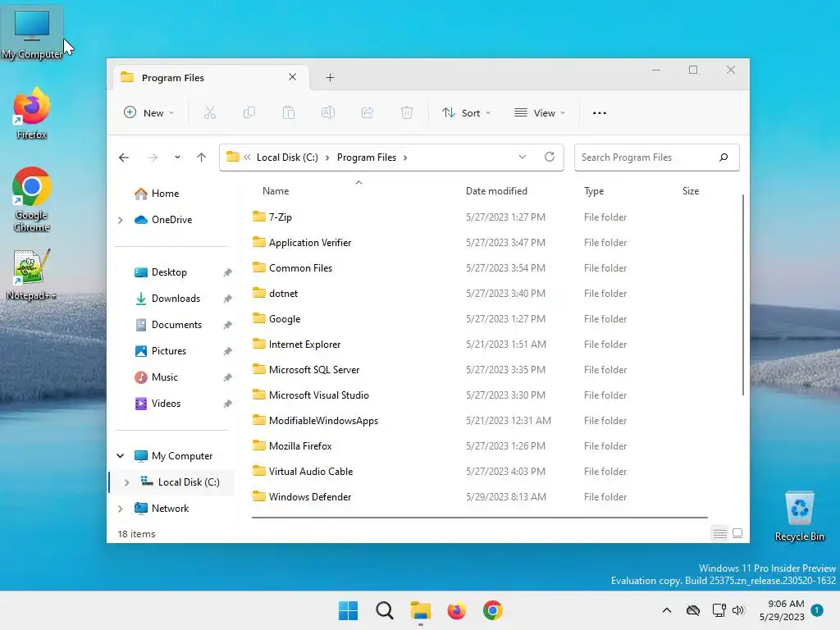Open the See more ellipsis menu
The width and height of the screenshot is (840, 630).
coord(600,113)
